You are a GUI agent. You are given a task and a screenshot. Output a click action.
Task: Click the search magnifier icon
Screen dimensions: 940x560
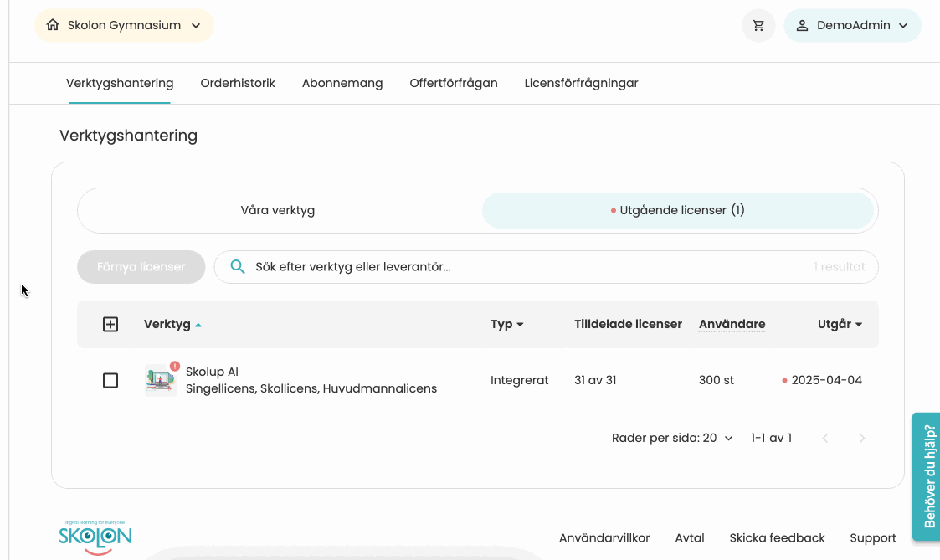click(x=238, y=267)
